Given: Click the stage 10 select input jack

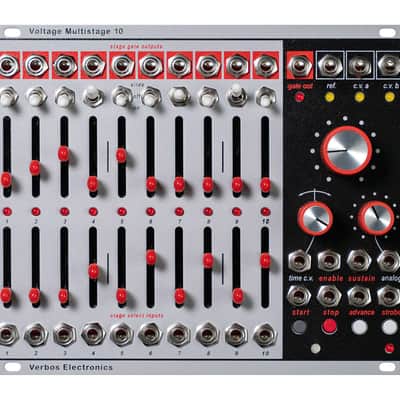Looking at the screenshot, I should tap(265, 334).
